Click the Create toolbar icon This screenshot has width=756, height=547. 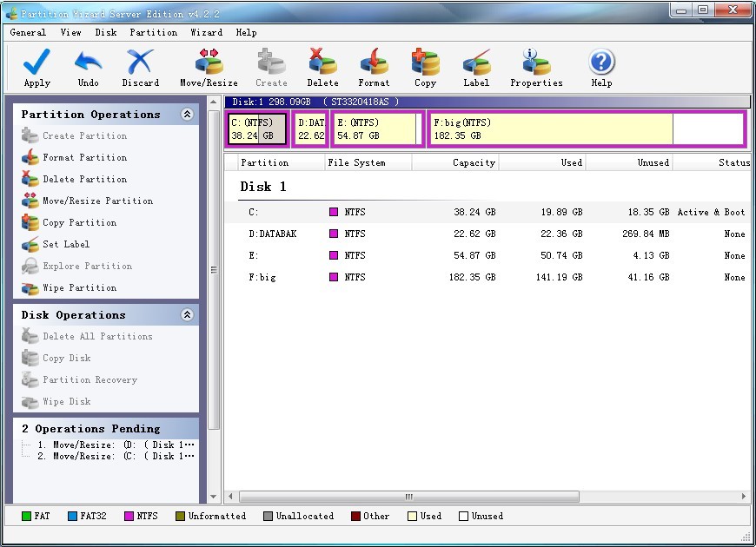point(271,62)
